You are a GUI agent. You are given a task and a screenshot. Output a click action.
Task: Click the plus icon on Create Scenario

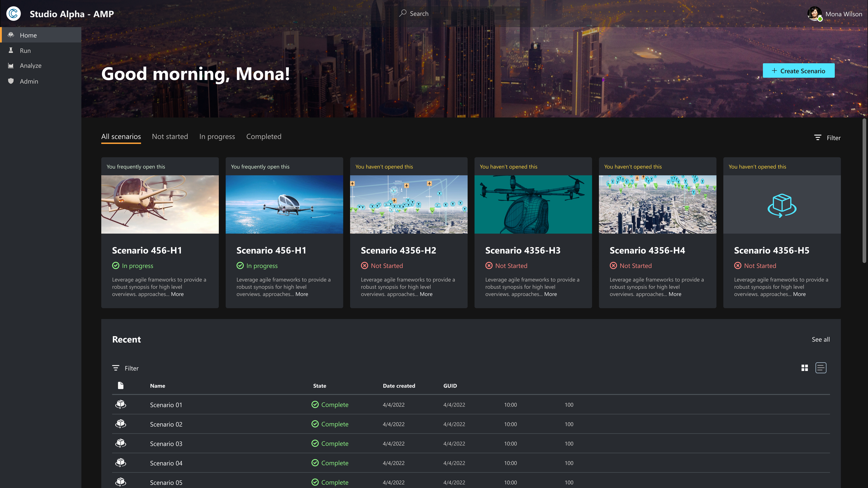pos(774,71)
